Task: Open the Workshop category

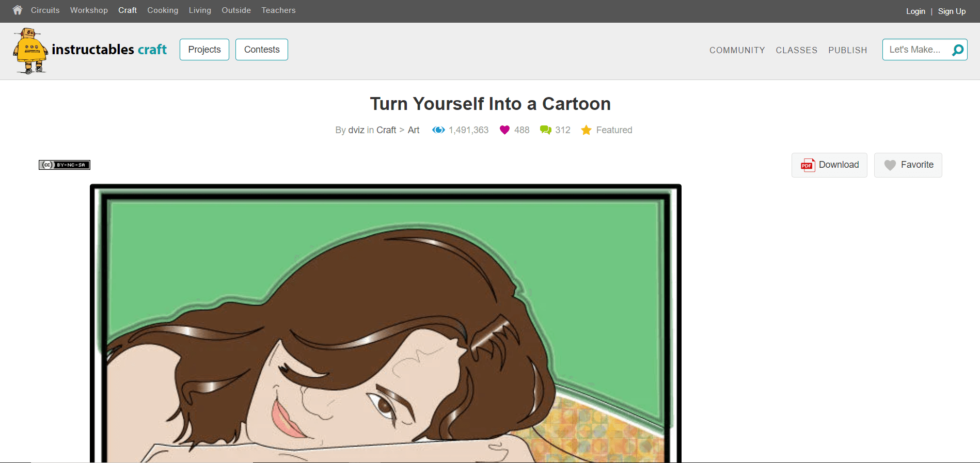Action: coord(89,10)
